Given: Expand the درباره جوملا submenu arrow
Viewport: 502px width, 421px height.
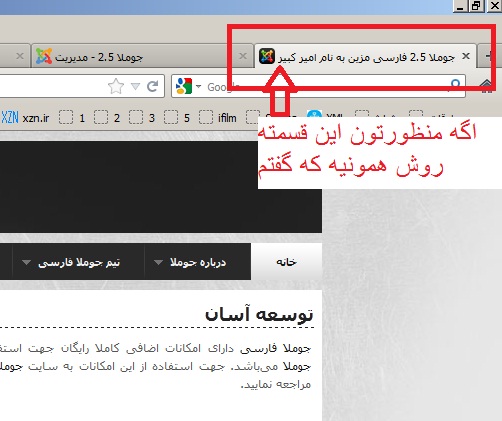Looking at the screenshot, I should (x=158, y=262).
